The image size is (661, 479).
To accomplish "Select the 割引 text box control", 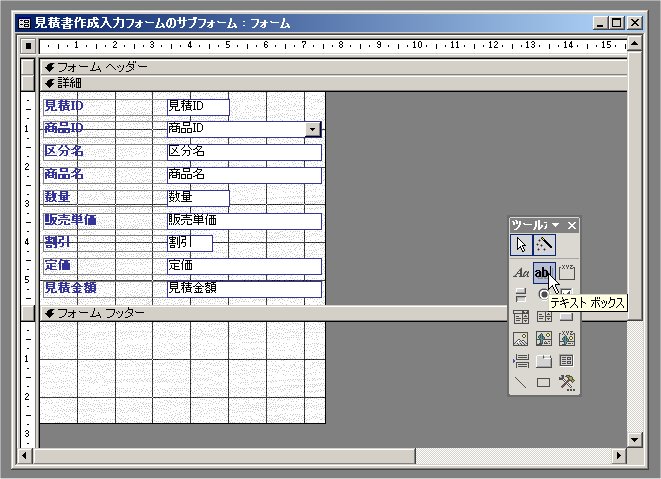I will click(x=190, y=243).
